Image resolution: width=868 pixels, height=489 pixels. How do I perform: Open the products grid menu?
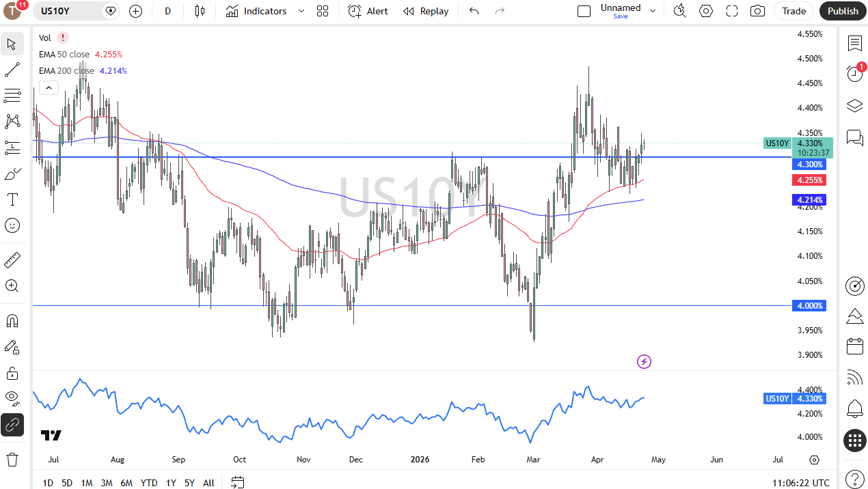(854, 441)
